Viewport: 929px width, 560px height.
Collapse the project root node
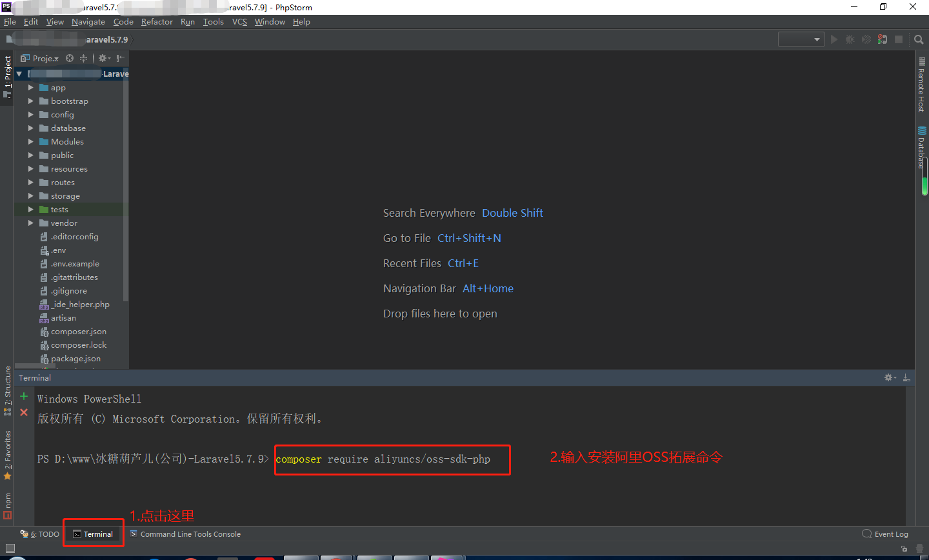click(19, 74)
